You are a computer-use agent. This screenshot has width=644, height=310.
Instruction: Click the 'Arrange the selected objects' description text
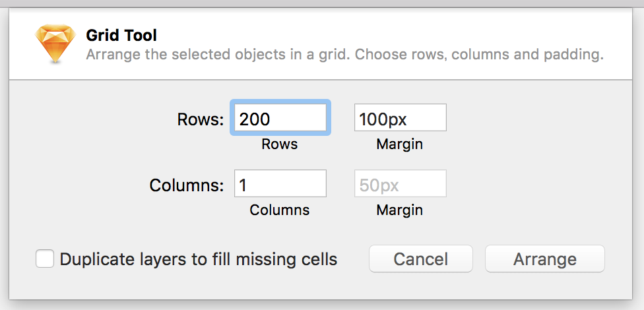click(345, 55)
